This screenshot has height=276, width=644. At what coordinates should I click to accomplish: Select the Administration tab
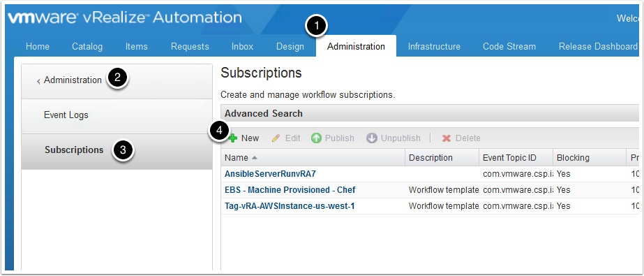356,47
